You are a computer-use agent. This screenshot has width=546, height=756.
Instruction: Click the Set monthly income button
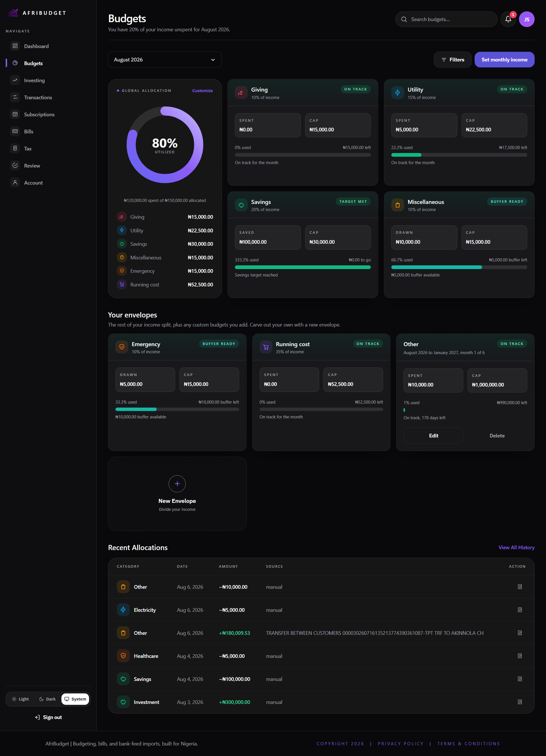pyautogui.click(x=504, y=60)
